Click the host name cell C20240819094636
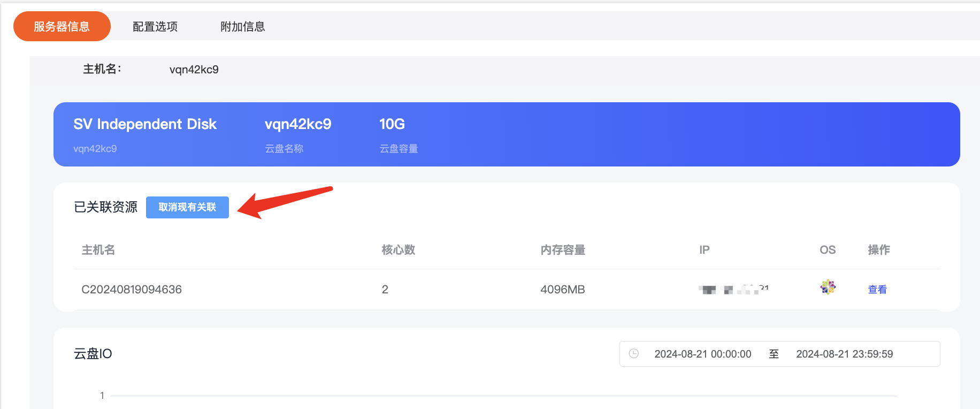This screenshot has height=409, width=980. 132,290
